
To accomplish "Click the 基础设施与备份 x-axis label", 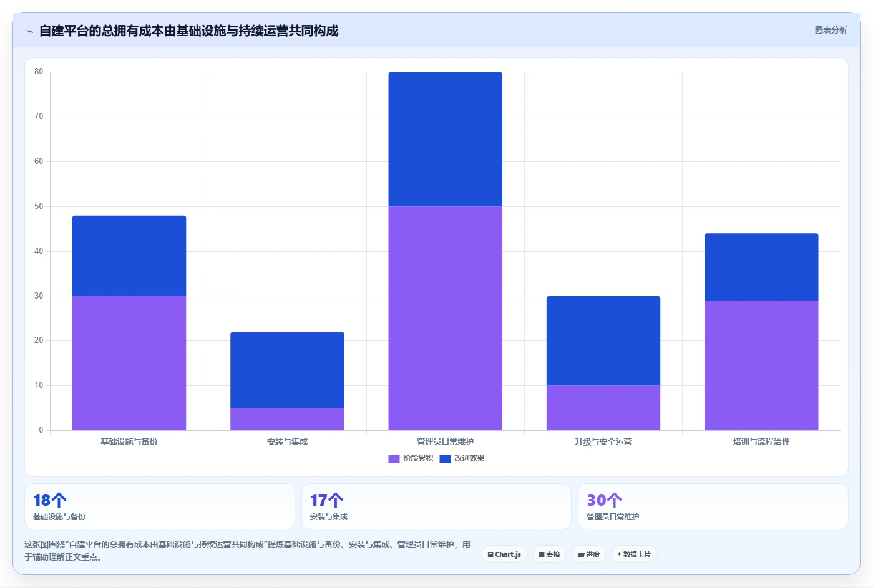I will coord(129,441).
